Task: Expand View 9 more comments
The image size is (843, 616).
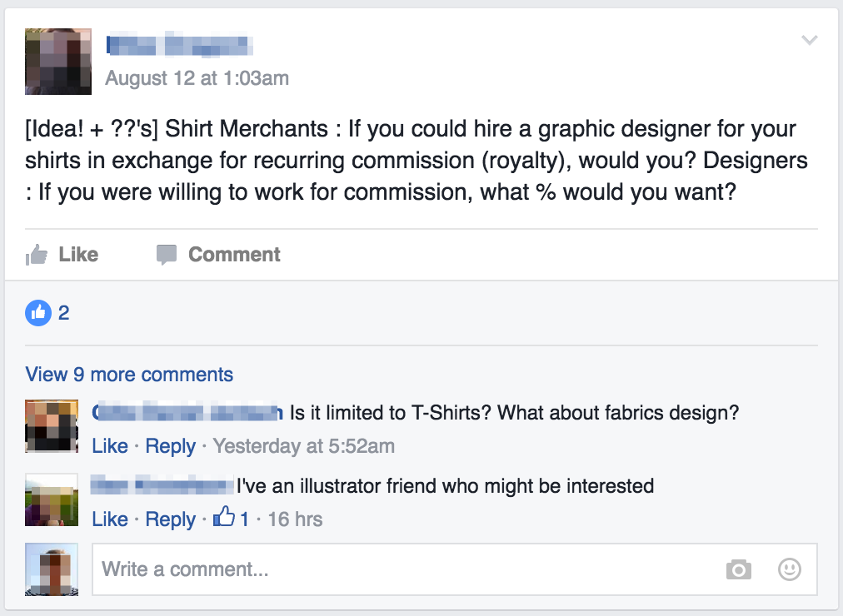Action: tap(129, 375)
